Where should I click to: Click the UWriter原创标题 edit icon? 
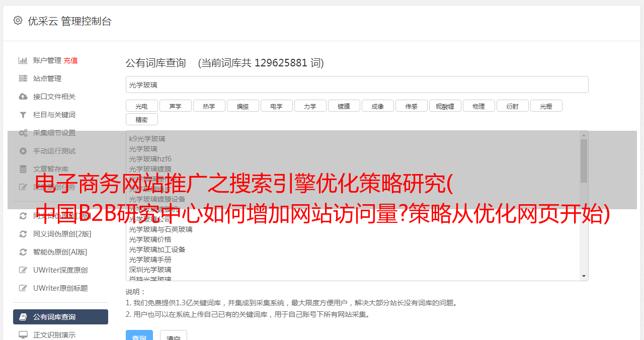(x=23, y=288)
